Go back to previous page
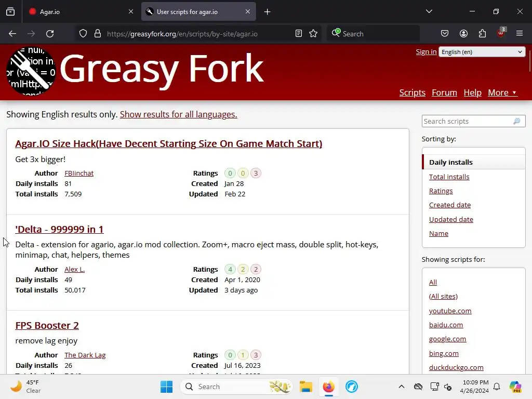 12,34
